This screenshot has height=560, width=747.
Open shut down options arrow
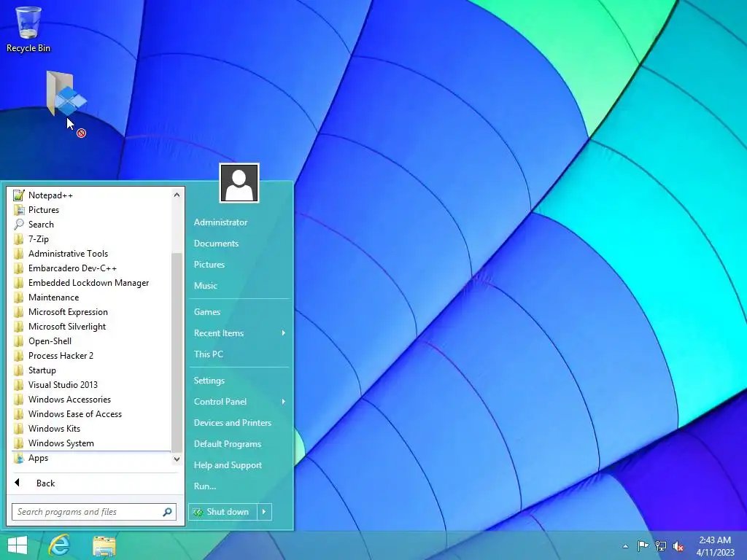click(264, 512)
